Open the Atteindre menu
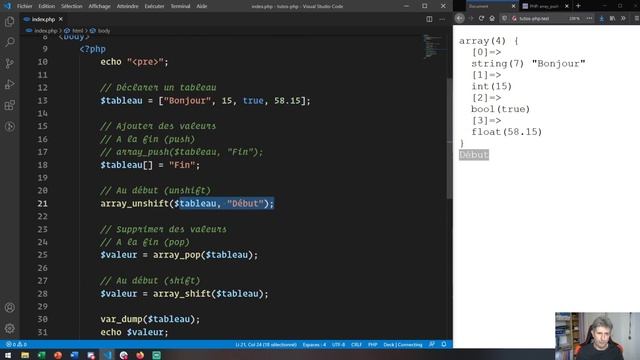This screenshot has height=360, width=640. (127, 6)
